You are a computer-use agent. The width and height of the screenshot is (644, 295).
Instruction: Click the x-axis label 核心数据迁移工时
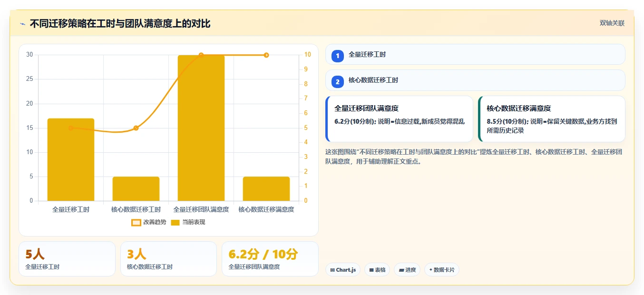coord(136,209)
